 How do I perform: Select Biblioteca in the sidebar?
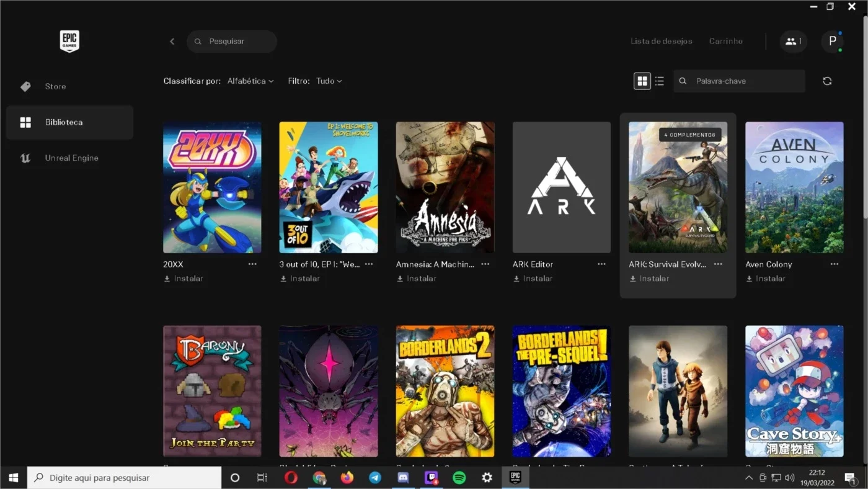(69, 122)
